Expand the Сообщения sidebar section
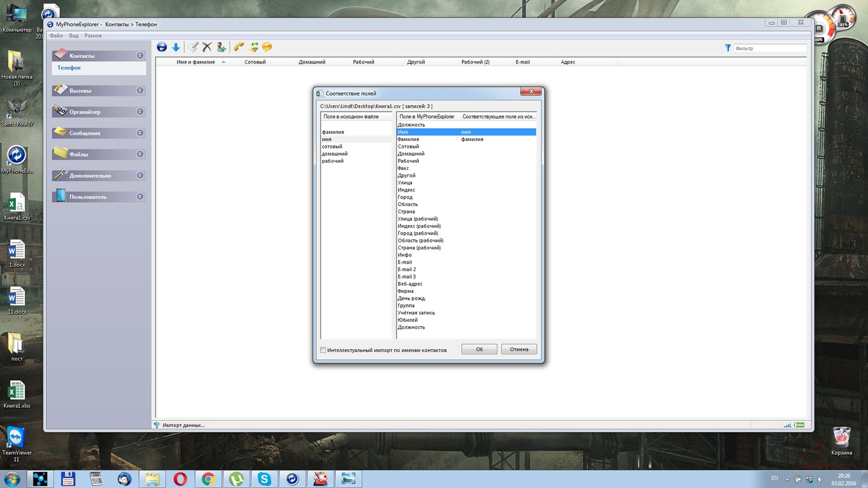Image resolution: width=868 pixels, height=488 pixels. pyautogui.click(x=140, y=133)
